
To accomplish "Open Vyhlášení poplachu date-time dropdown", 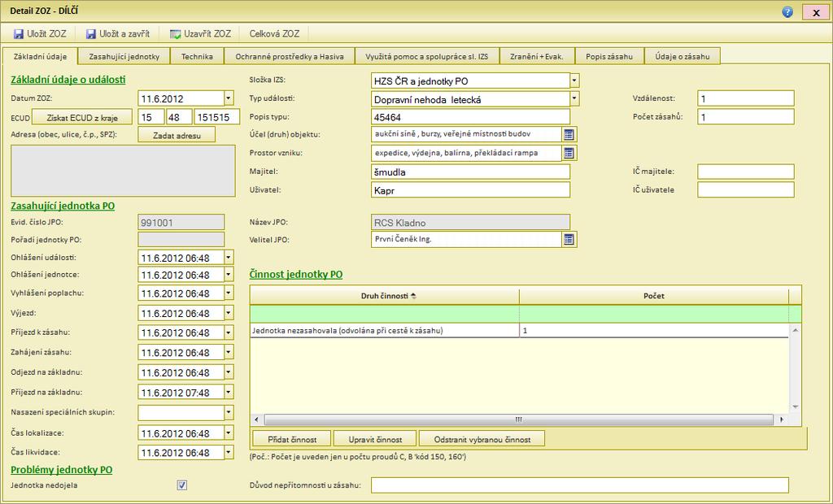I will click(x=229, y=293).
